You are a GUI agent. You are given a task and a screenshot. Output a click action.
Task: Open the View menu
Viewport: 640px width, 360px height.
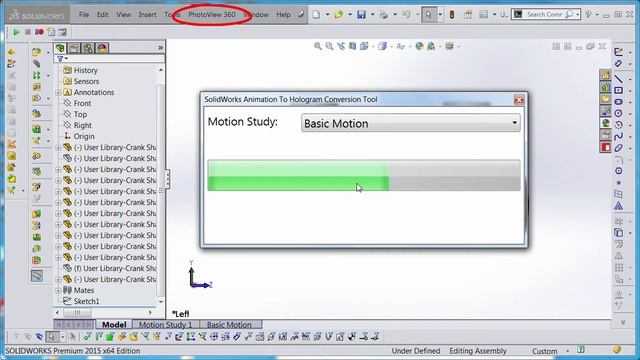[124, 15]
